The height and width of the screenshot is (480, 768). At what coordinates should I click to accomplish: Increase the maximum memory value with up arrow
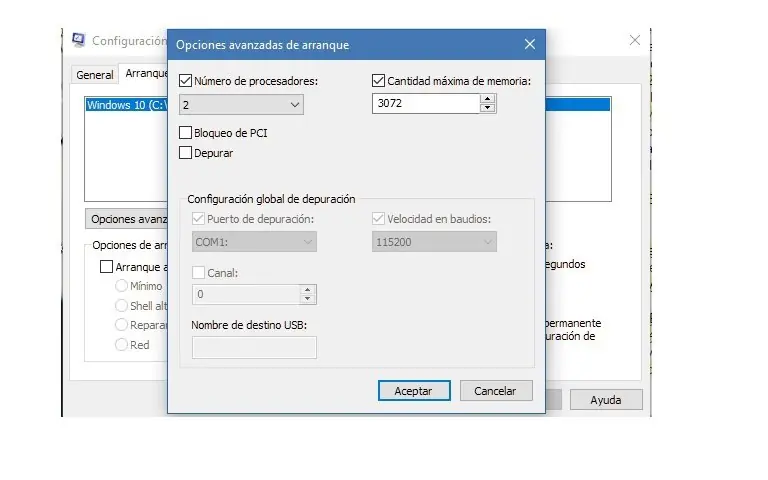487,99
